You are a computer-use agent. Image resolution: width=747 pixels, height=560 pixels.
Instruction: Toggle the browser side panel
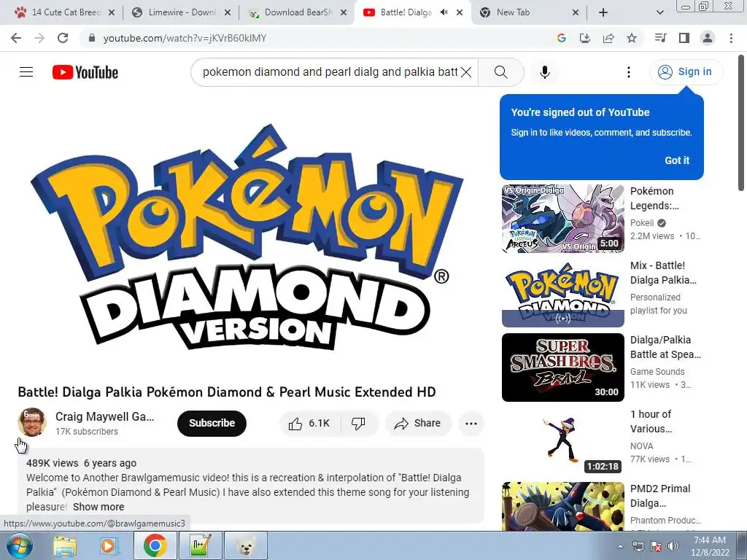[684, 38]
